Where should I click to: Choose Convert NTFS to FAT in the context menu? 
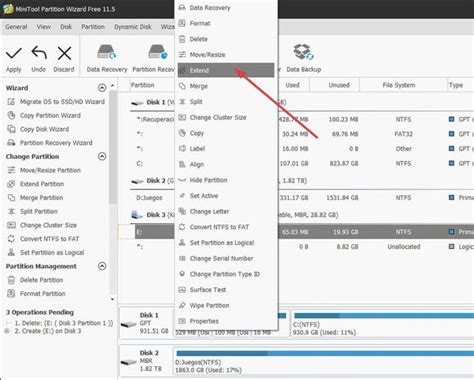tap(226, 227)
